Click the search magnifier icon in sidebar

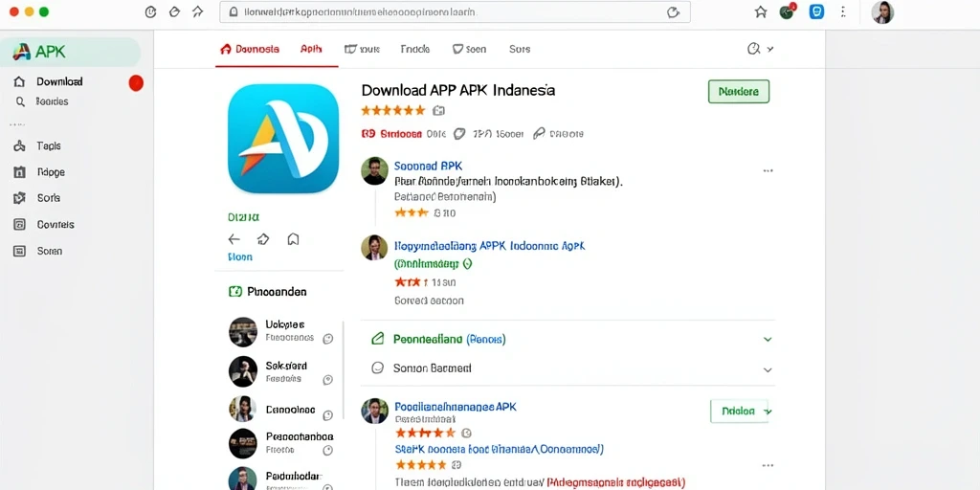click(x=20, y=101)
